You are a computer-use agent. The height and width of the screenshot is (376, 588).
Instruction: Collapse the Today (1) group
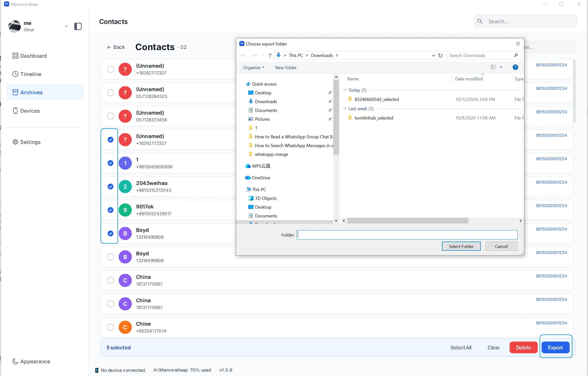pyautogui.click(x=345, y=90)
